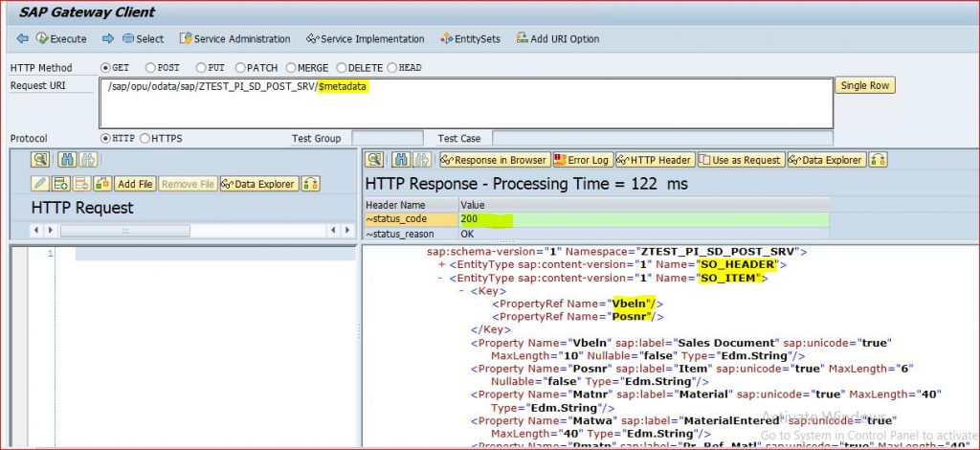
Task: Click the lock icon beside Add File
Action: point(102,184)
